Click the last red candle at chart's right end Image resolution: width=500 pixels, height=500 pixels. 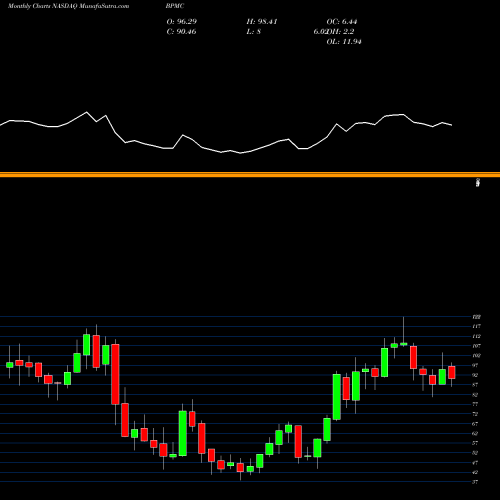click(452, 372)
